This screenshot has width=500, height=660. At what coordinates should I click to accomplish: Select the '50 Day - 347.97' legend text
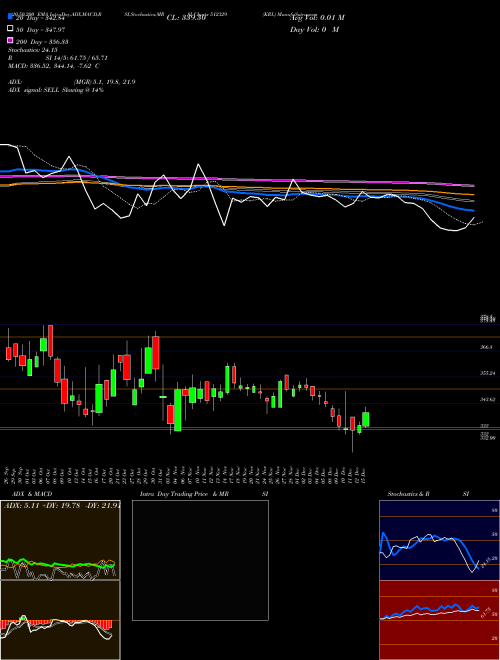pos(40,30)
